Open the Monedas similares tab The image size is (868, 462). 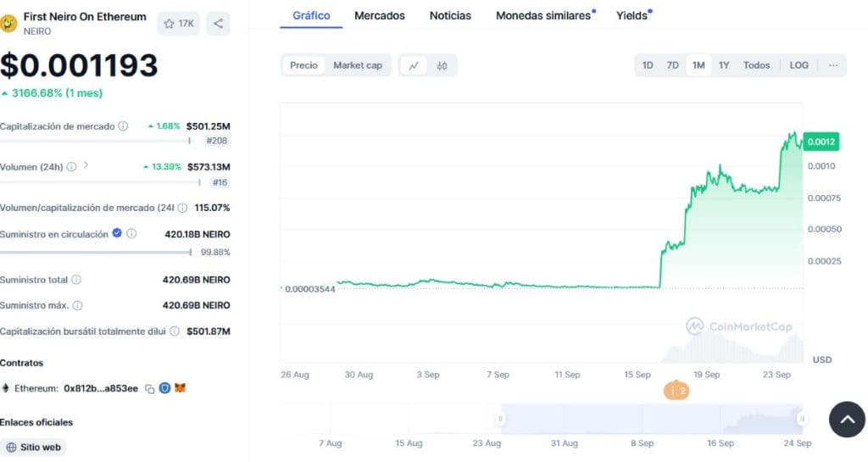point(544,15)
